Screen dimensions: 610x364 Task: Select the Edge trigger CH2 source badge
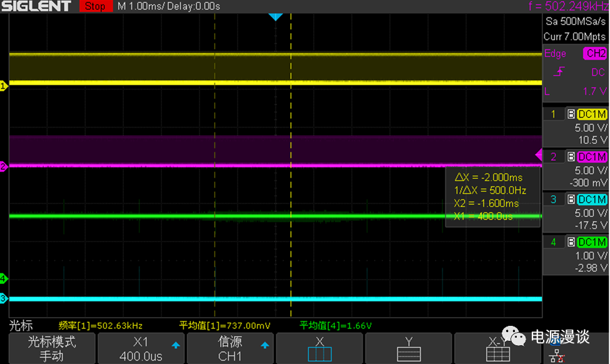(x=595, y=54)
